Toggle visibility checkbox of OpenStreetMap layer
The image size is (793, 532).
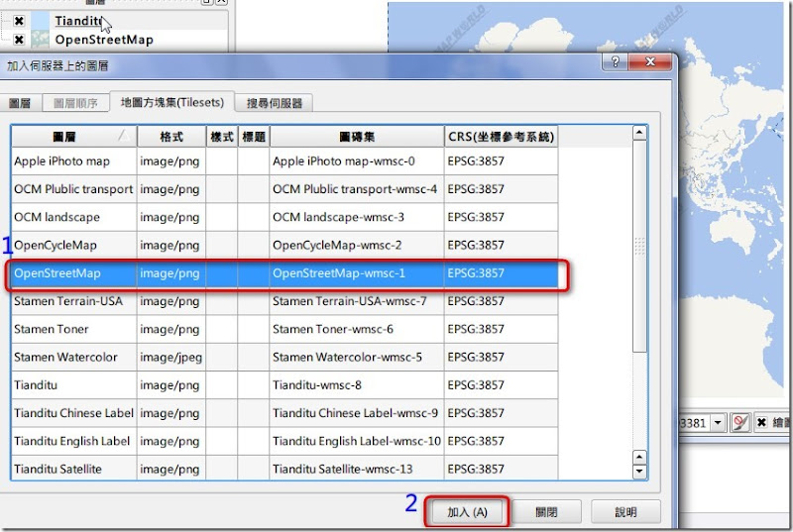[x=19, y=40]
